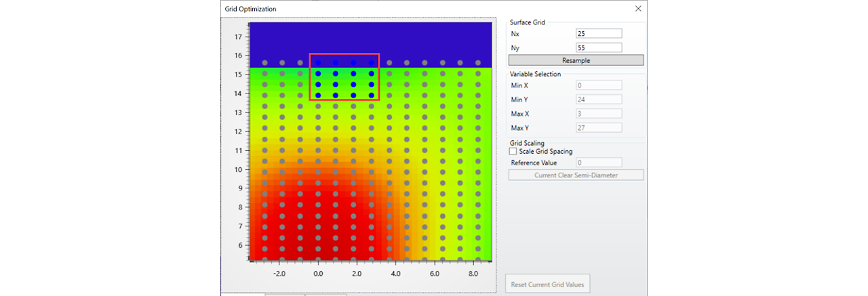Click the Min X label
Screen dimensions: 868x296
tap(519, 85)
